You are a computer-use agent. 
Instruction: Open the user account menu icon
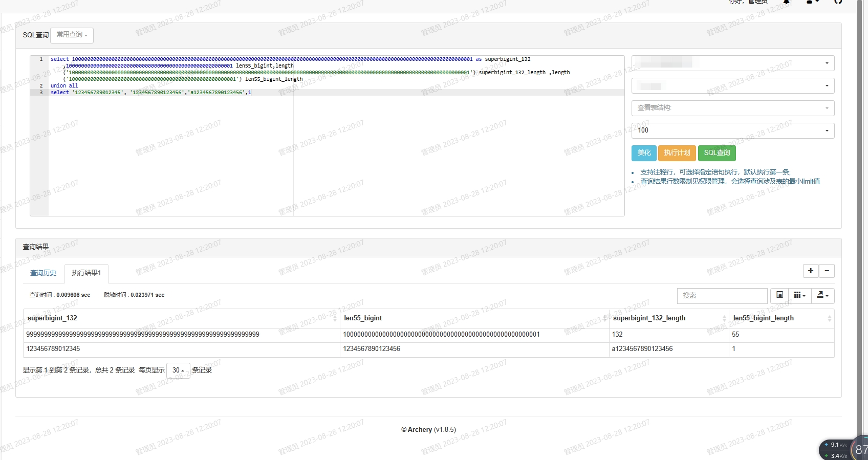tap(813, 2)
